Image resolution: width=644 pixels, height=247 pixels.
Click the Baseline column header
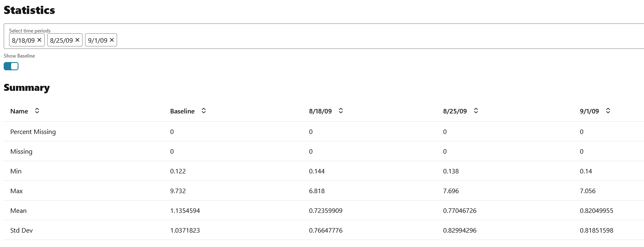coord(182,111)
